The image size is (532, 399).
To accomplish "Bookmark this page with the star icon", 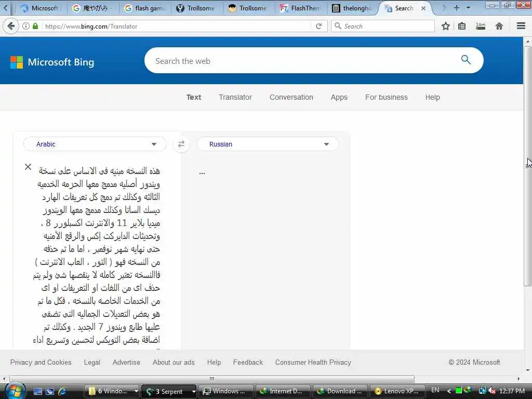I will tap(445, 26).
